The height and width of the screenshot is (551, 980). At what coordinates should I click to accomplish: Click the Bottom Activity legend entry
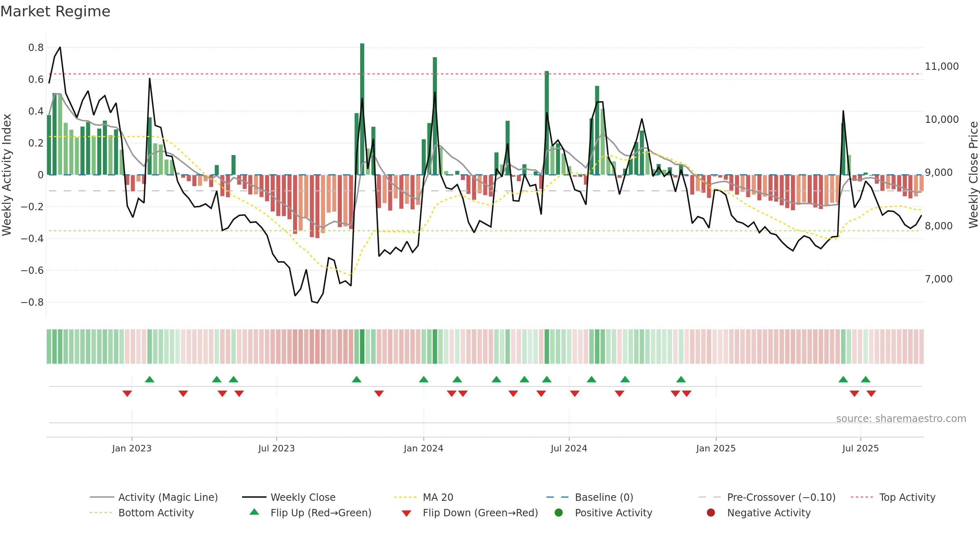coord(142,513)
